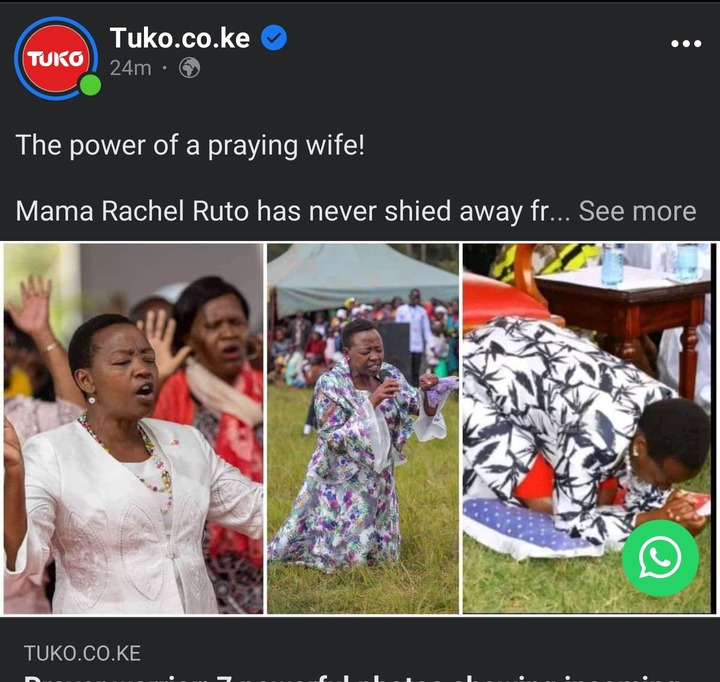The width and height of the screenshot is (720, 682).
Task: Open the partially visible article headline
Action: pos(349,678)
